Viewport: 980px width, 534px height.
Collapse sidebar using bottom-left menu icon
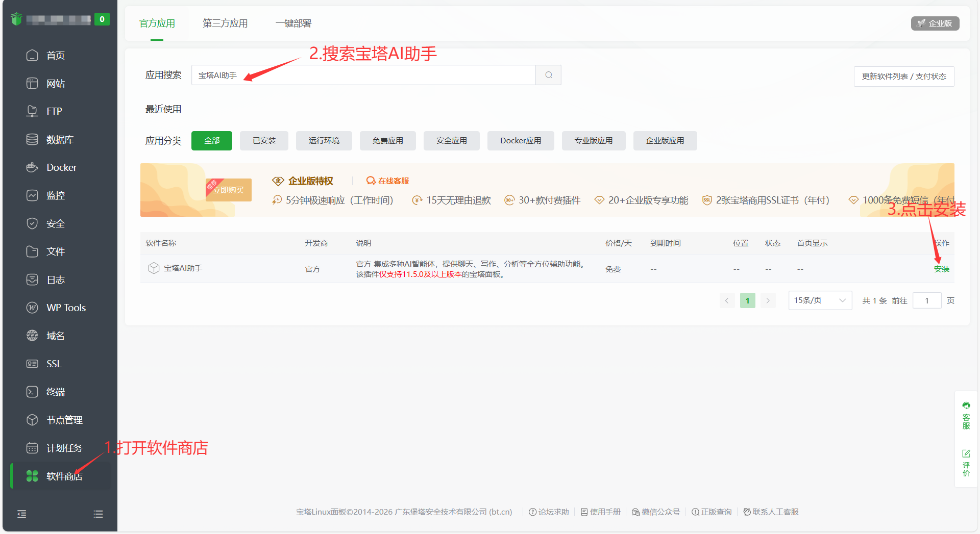[x=22, y=514]
